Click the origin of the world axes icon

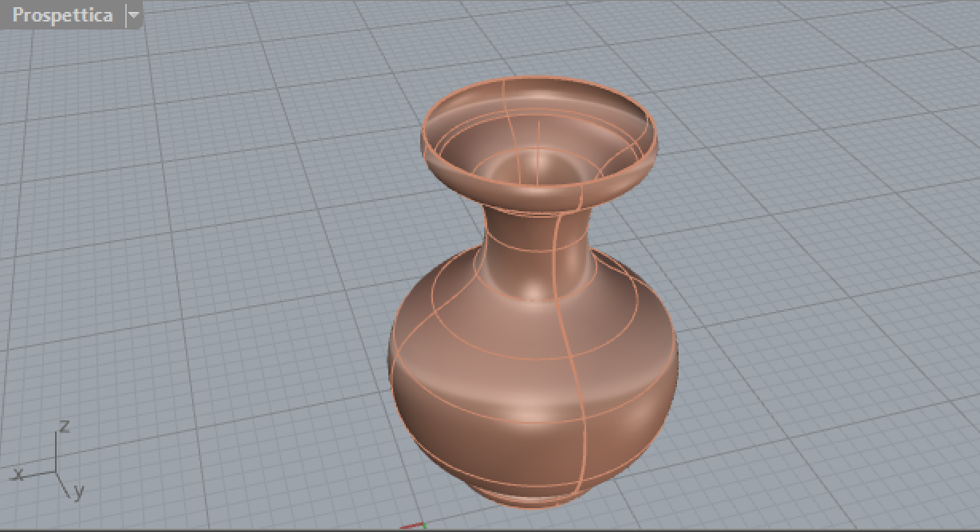[x=56, y=471]
